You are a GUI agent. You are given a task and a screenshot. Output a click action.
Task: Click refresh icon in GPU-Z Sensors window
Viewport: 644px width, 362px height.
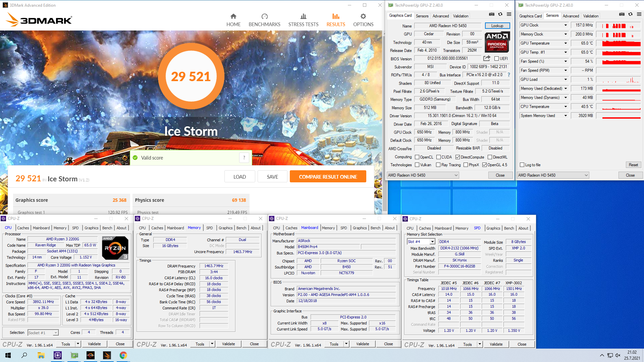tap(630, 14)
